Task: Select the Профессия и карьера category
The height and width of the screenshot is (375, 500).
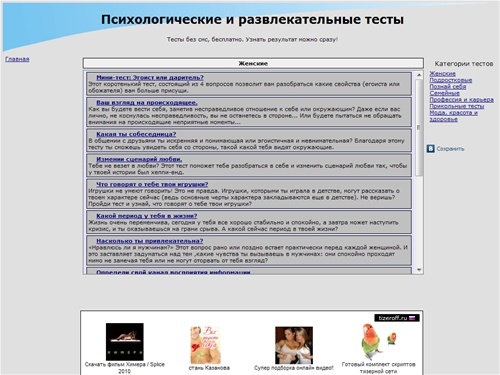Action: (461, 99)
